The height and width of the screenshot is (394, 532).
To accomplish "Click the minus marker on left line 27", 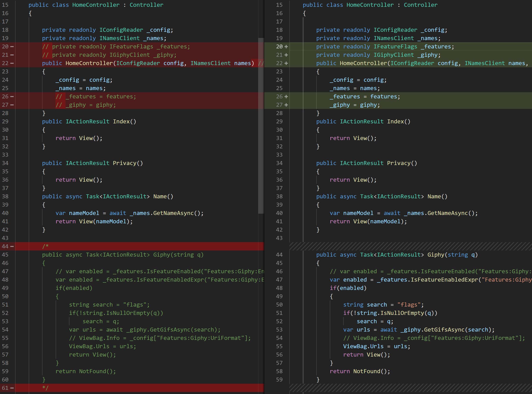I will coord(12,105).
